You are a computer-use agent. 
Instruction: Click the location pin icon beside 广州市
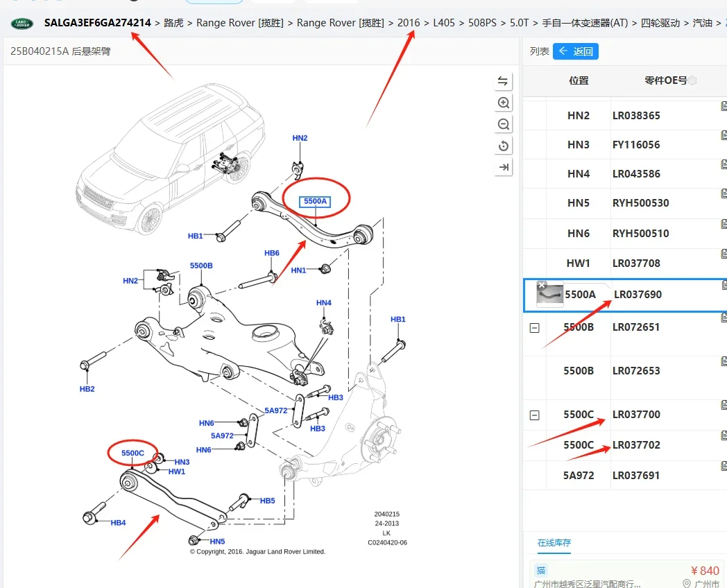pyautogui.click(x=687, y=584)
